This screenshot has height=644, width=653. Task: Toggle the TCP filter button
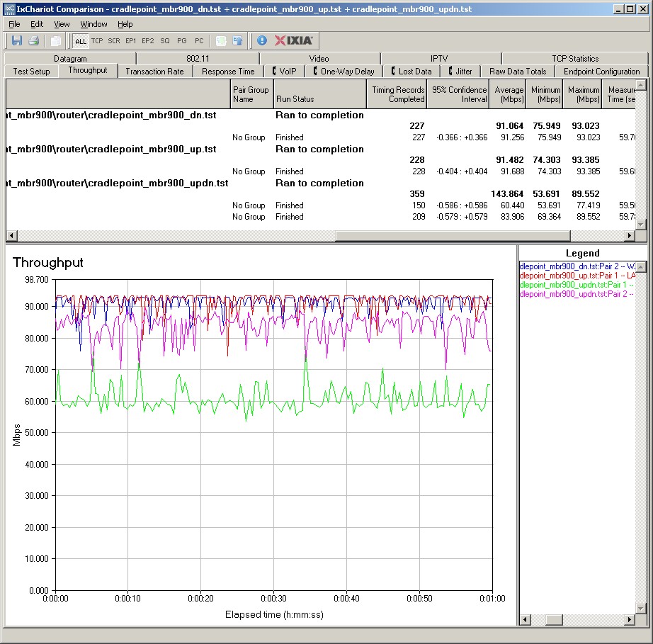(97, 41)
